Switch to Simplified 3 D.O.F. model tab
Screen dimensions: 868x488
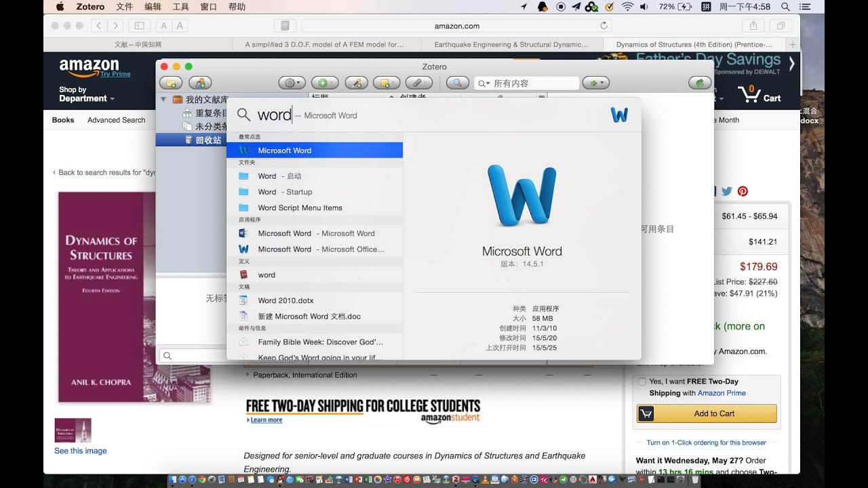click(324, 45)
